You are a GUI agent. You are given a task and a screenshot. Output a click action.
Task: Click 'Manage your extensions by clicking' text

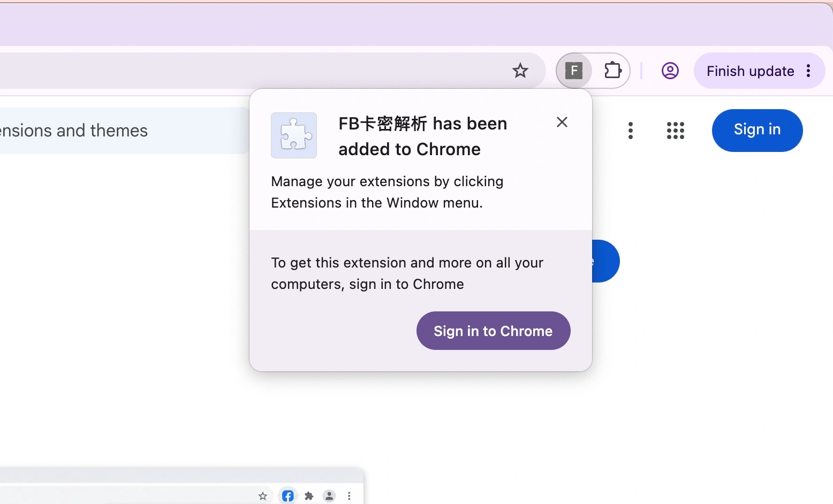(387, 181)
